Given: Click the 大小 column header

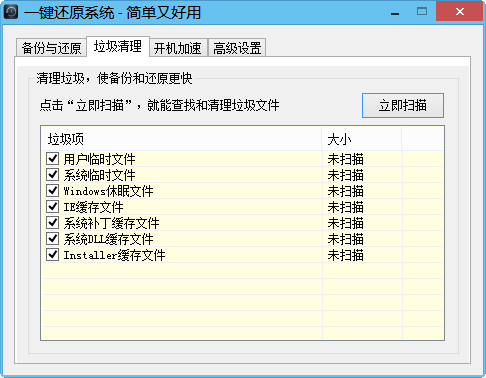Looking at the screenshot, I should point(362,139).
